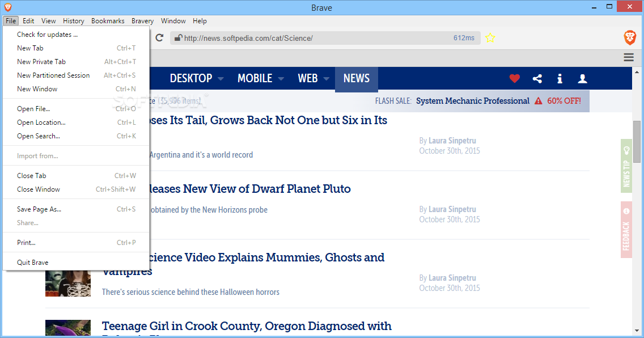Image resolution: width=644 pixels, height=338 pixels.
Task: Open the skeleton costume article thumbnail
Action: click(68, 284)
